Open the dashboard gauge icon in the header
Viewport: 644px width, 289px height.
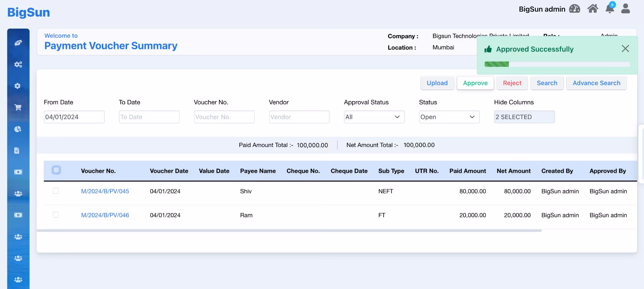click(575, 9)
